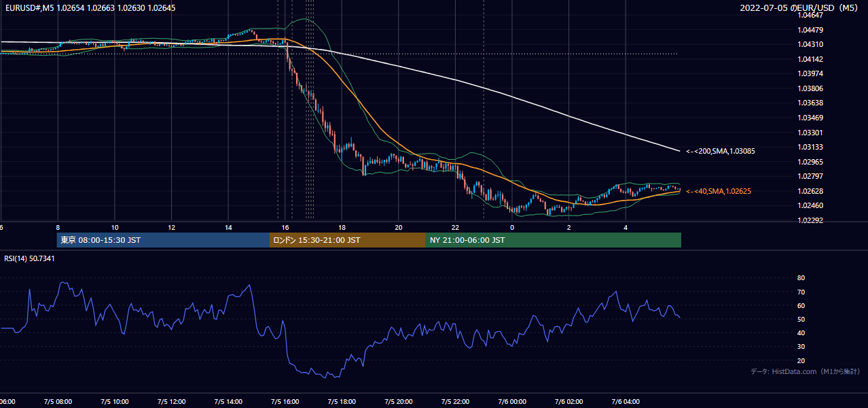The image size is (868, 408).
Task: Click the 7/5 20:00 bottom time label
Action: (398, 401)
